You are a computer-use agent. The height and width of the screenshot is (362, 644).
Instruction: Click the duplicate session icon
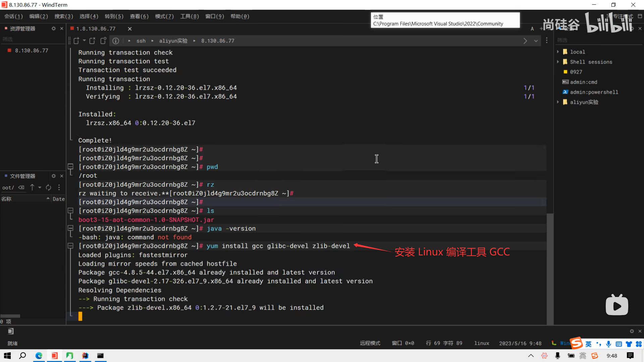click(103, 41)
